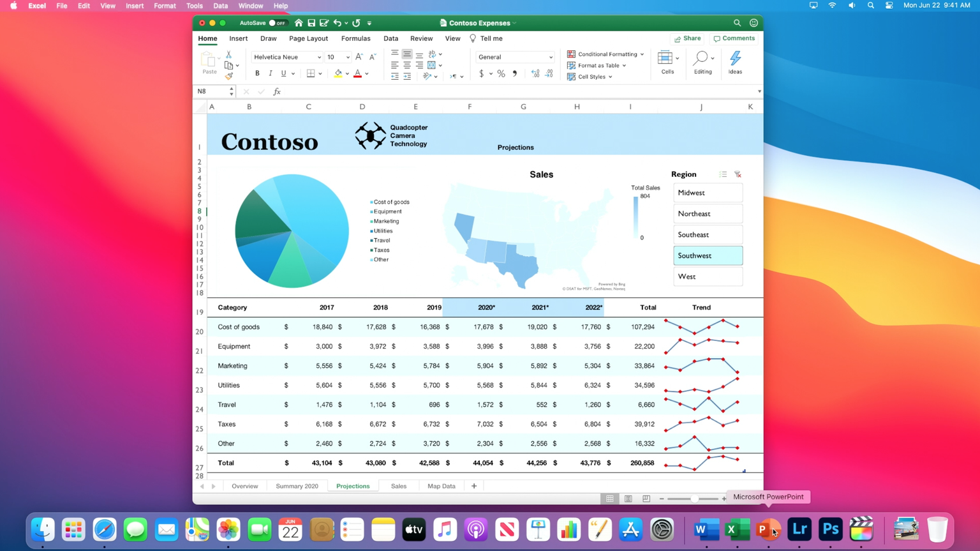Click the Format Painter brush icon
980x551 pixels.
point(229,76)
